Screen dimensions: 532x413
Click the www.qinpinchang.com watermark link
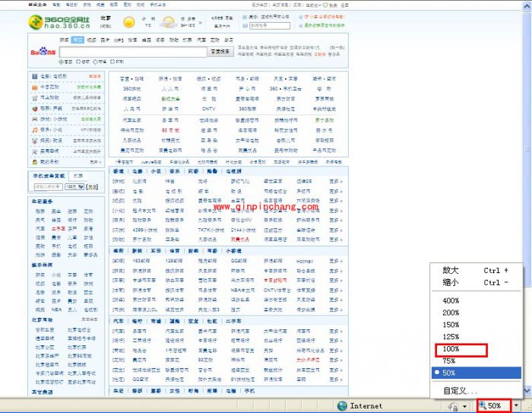point(266,206)
